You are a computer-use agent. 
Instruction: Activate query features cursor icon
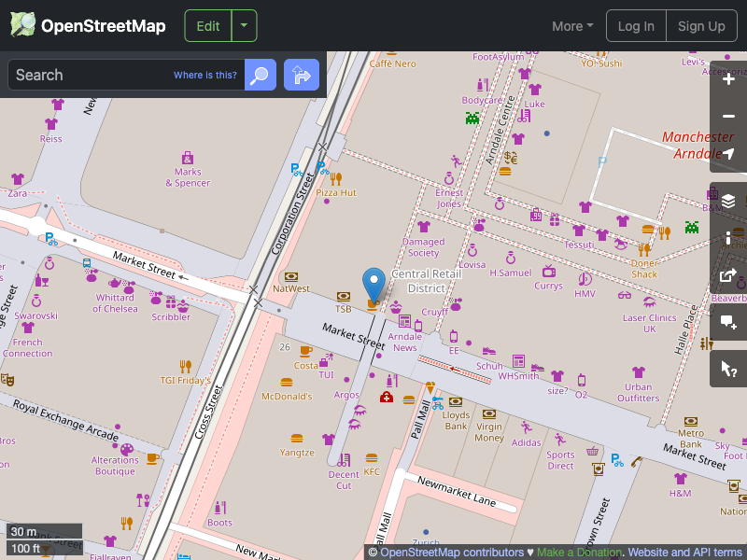coord(728,368)
